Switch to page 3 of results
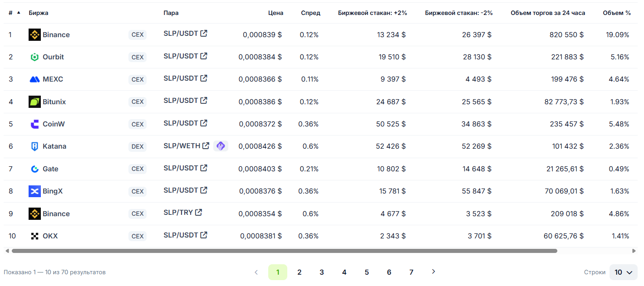The image size is (644, 286). pyautogui.click(x=322, y=272)
